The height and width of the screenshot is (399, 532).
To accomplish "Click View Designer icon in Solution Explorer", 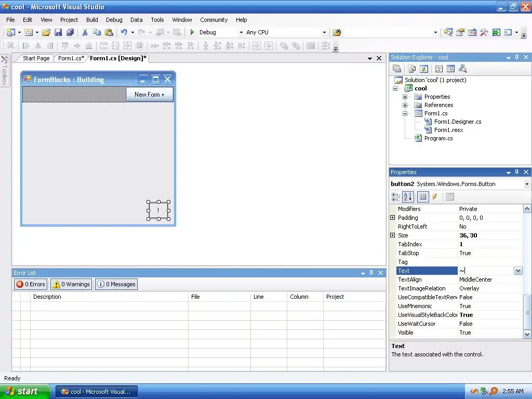I will (450, 69).
